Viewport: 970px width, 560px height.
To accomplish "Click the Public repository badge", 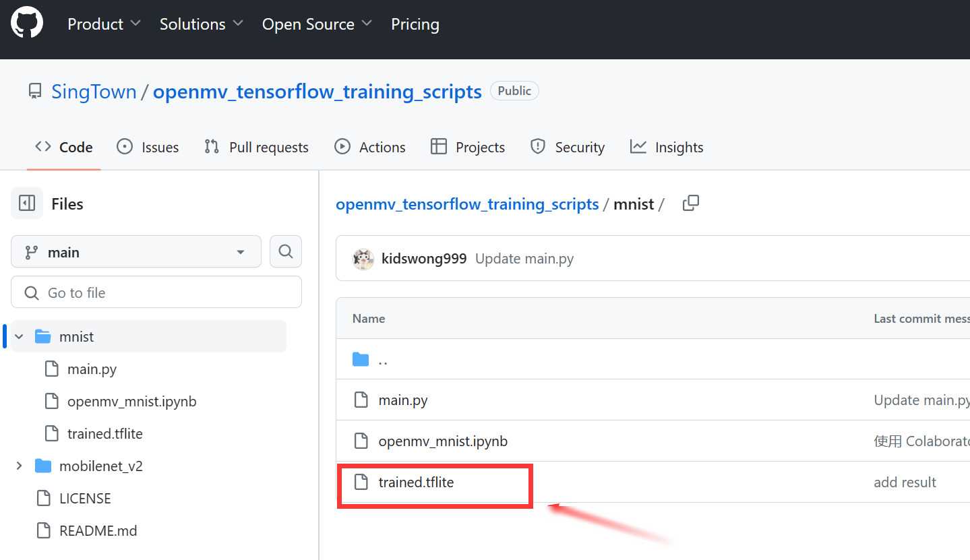I will (514, 91).
